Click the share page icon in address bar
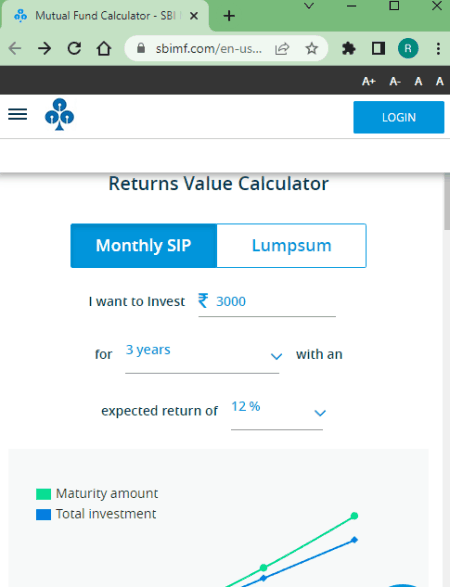 click(x=282, y=49)
